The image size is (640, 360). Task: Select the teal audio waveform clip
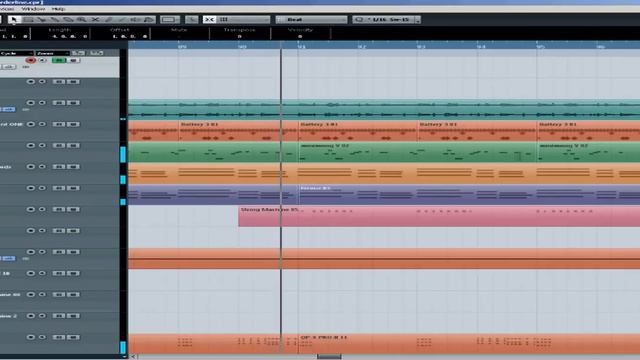384,110
